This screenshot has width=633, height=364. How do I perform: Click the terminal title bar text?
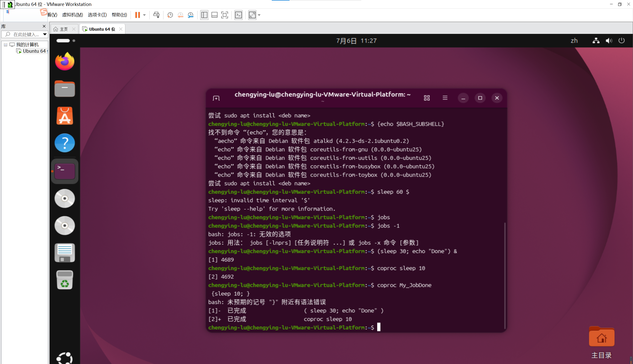(322, 94)
